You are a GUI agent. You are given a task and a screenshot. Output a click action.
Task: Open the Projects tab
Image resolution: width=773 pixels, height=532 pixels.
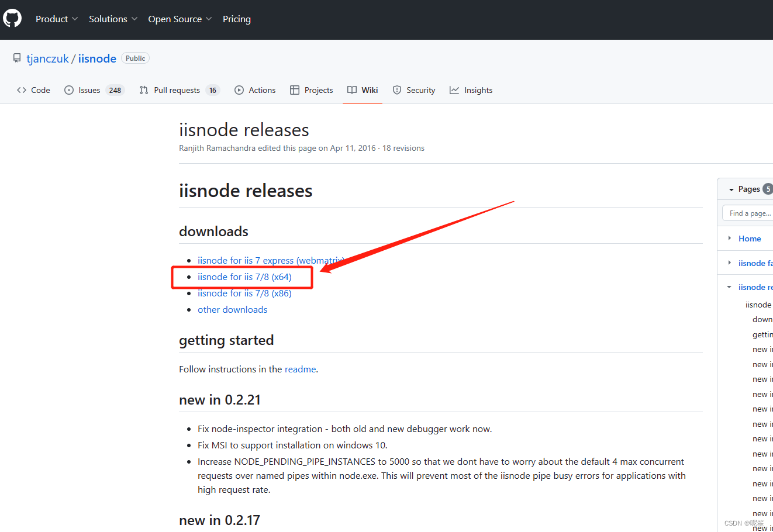pos(311,90)
